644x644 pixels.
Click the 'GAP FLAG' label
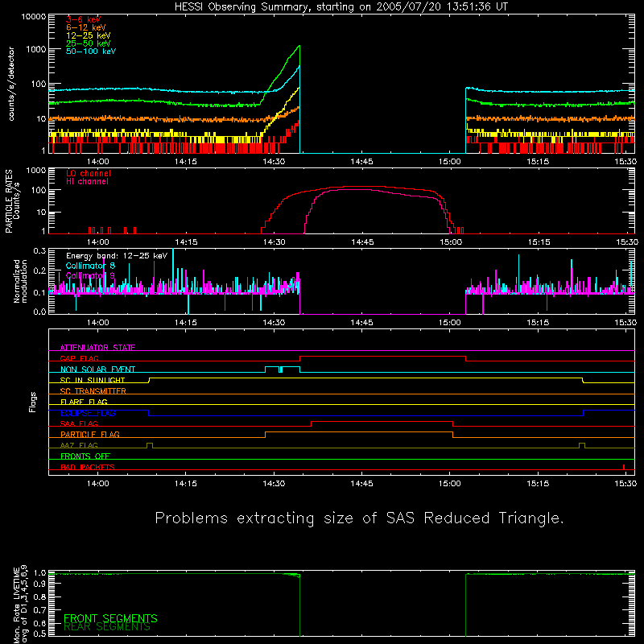pyautogui.click(x=79, y=358)
